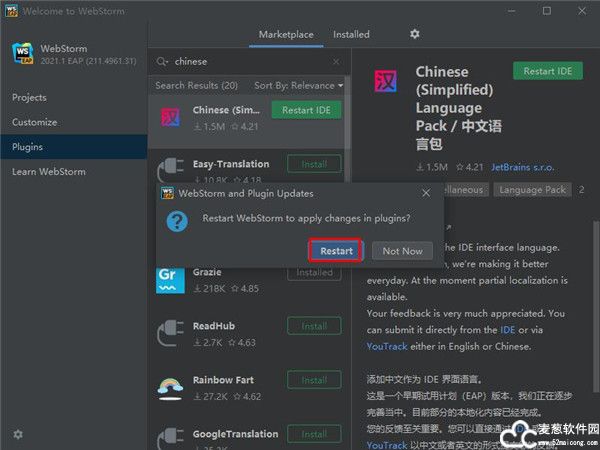Click the Search Results (20) label
The image size is (600, 450).
point(196,85)
